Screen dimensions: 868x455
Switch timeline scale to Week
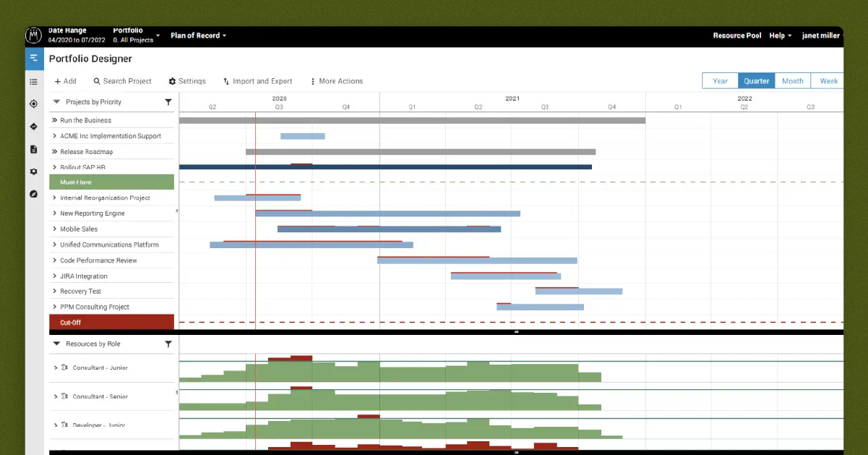tap(828, 81)
